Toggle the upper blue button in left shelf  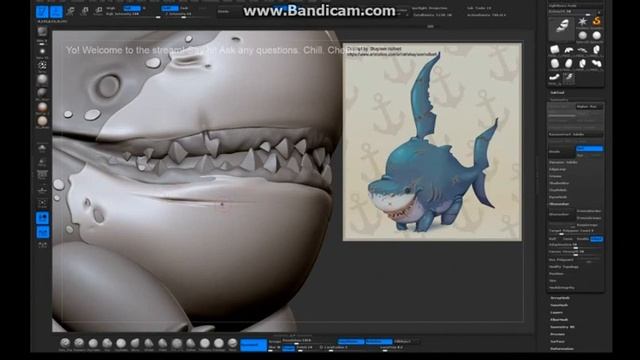[42, 218]
